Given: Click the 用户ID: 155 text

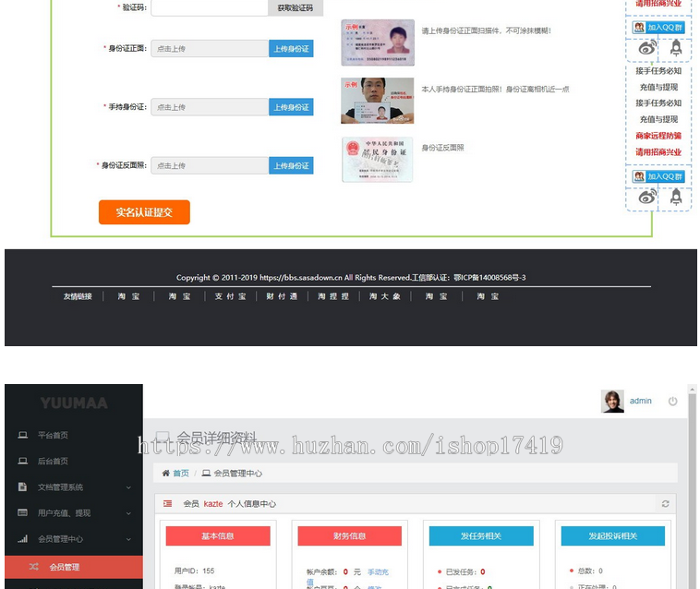Looking at the screenshot, I should pyautogui.click(x=194, y=571).
